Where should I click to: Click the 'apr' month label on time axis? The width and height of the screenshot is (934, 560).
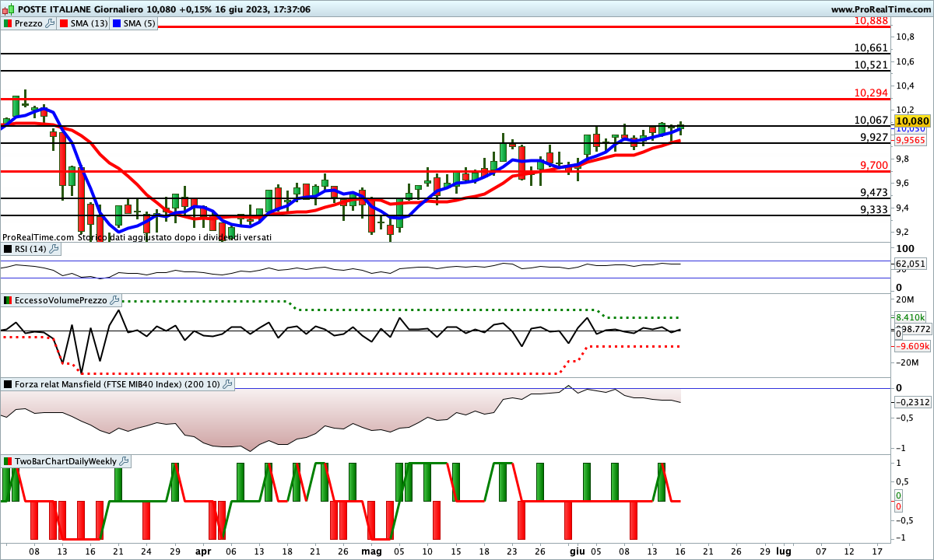coord(203,551)
